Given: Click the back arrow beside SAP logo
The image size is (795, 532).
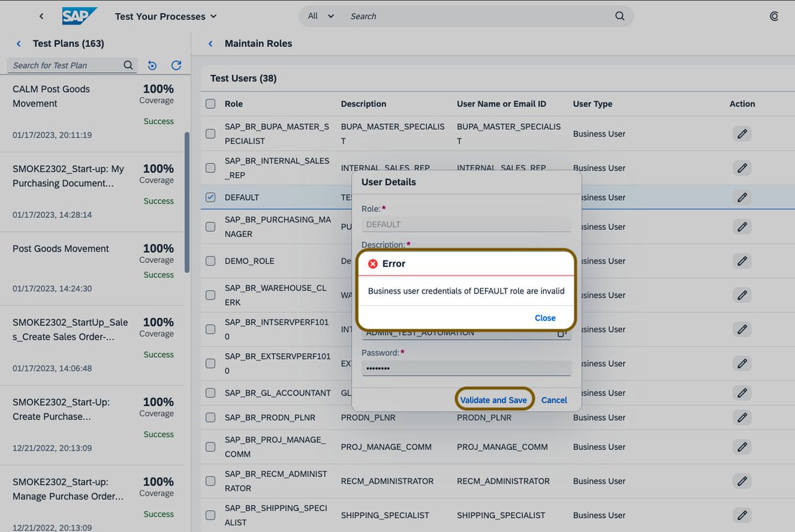Looking at the screenshot, I should tap(41, 16).
